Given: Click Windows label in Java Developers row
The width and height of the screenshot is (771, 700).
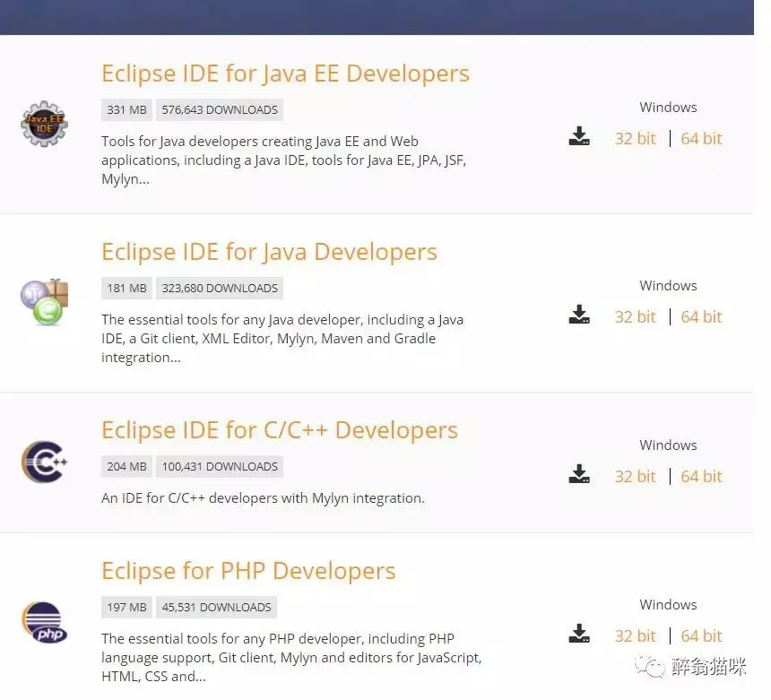Looking at the screenshot, I should 668,286.
